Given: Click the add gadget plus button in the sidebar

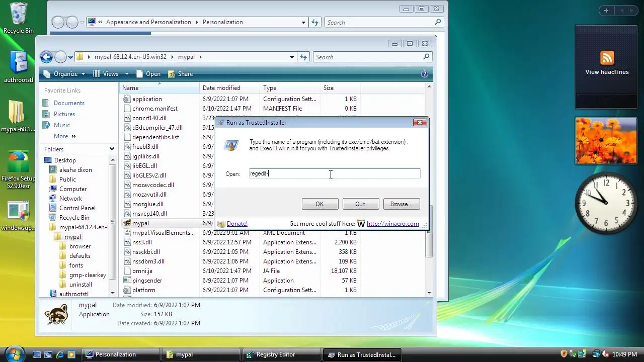Looking at the screenshot, I should pos(606,11).
